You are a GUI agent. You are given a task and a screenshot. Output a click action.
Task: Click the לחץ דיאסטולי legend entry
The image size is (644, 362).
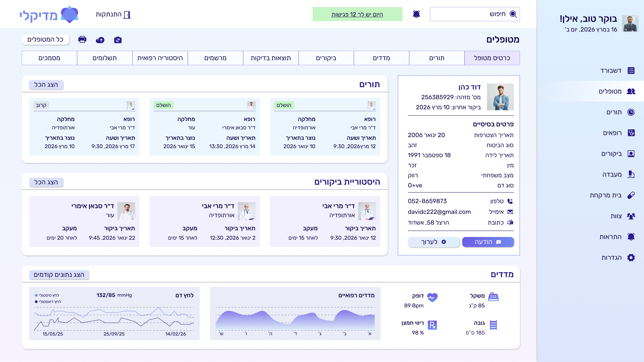point(48,302)
